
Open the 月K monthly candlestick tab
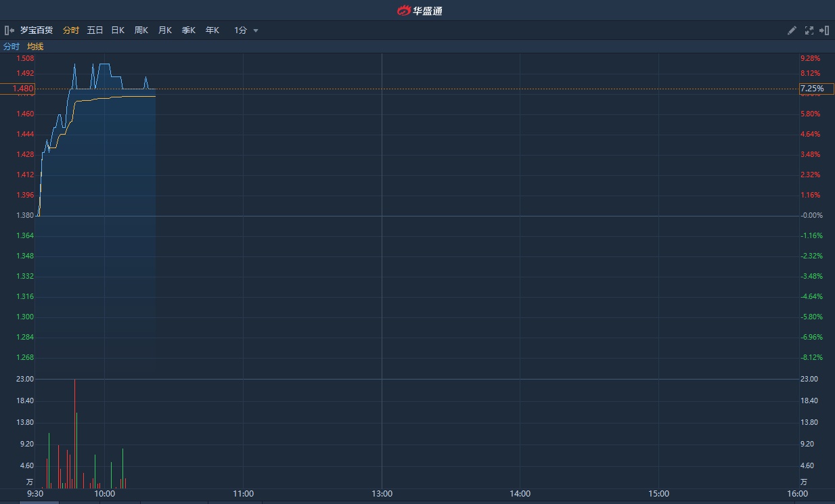(x=164, y=30)
